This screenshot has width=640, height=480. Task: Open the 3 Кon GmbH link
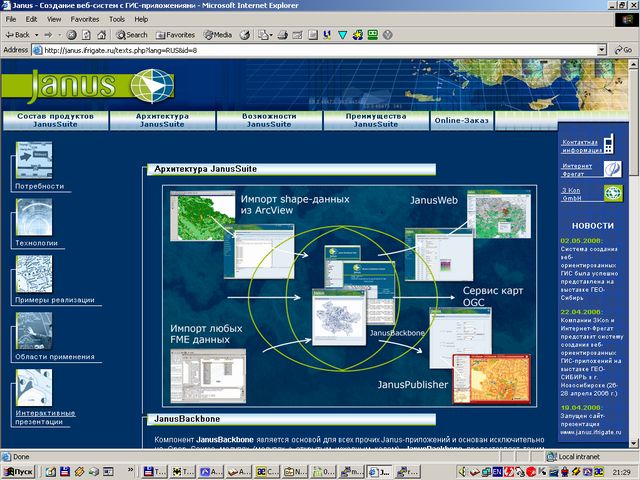[x=571, y=194]
